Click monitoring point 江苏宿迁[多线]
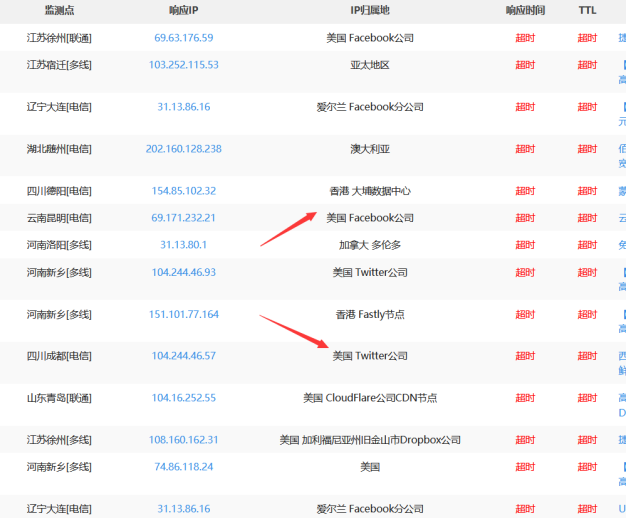The width and height of the screenshot is (626, 518). 59,65
